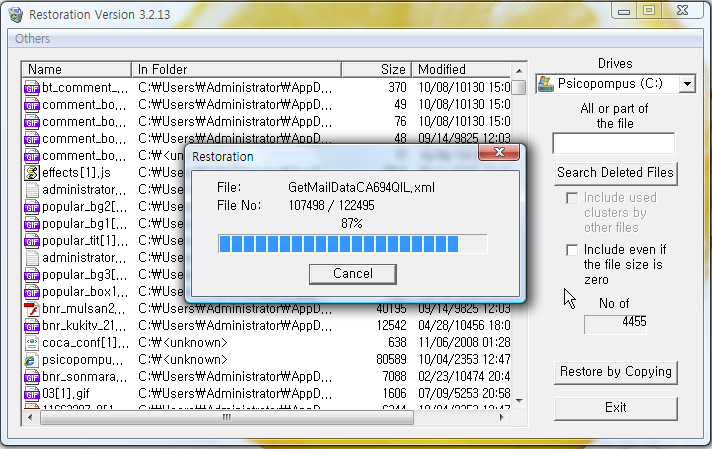Click the Restore by Copying button
Viewport: 712px width, 449px height.
616,372
